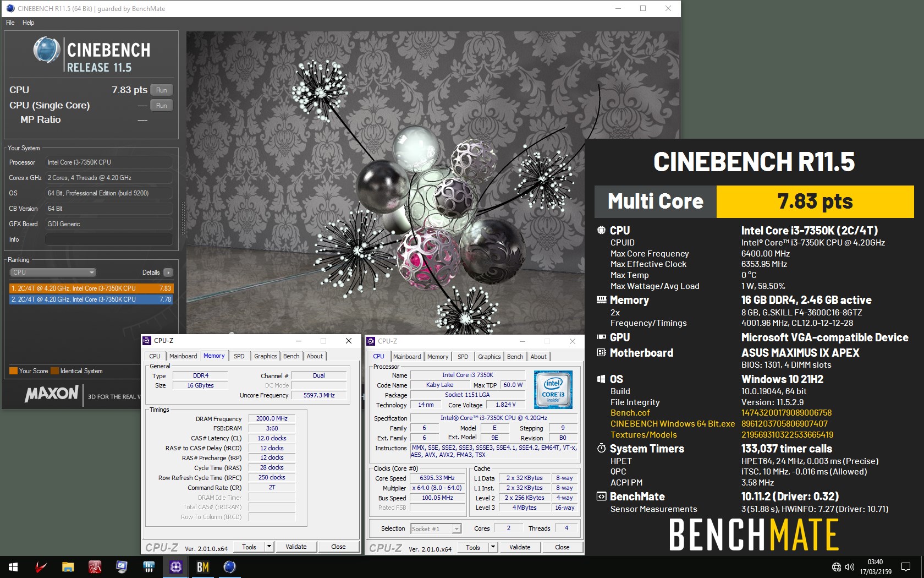Select the first ranking entry scoring 7.83
This screenshot has width=924, height=578.
point(91,288)
